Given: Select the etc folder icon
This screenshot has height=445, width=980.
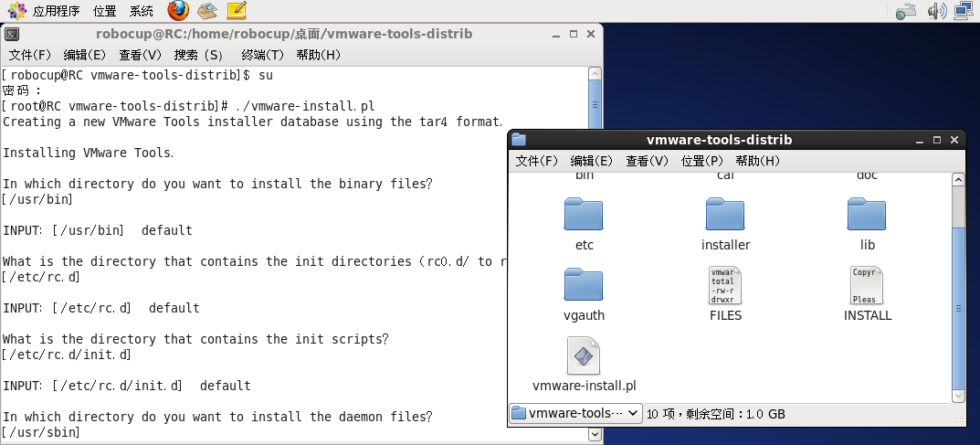Looking at the screenshot, I should [584, 215].
